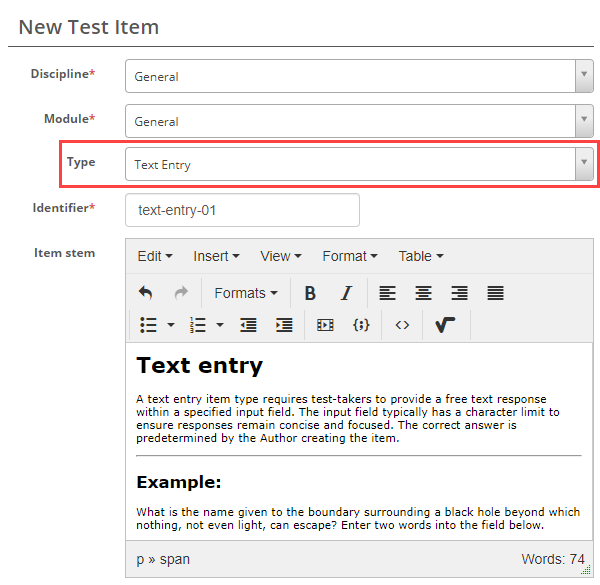
Task: Toggle bold formatting in the editor
Action: 310,293
